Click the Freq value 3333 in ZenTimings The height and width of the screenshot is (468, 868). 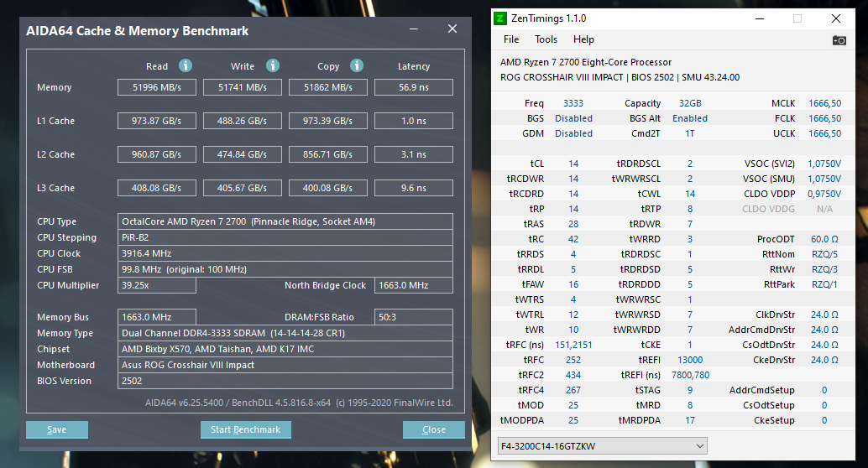573,103
